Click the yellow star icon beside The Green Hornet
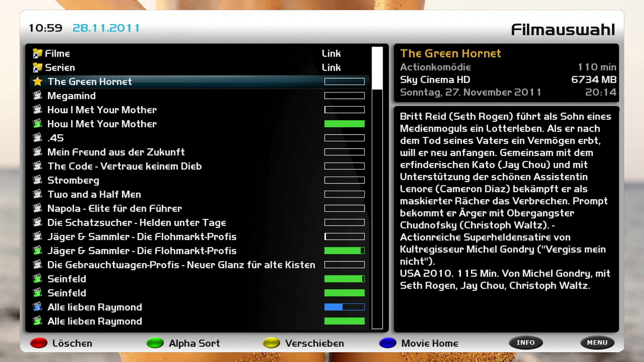The height and width of the screenshot is (362, 644). [x=38, y=81]
